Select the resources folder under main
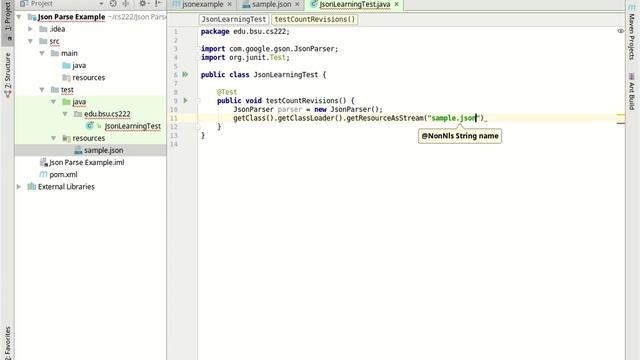The height and width of the screenshot is (360, 640). pos(89,78)
